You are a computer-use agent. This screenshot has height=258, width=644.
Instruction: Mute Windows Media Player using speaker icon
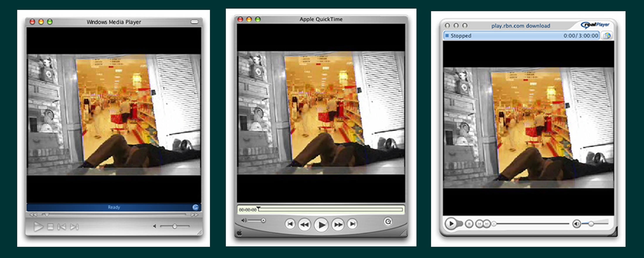pyautogui.click(x=155, y=226)
